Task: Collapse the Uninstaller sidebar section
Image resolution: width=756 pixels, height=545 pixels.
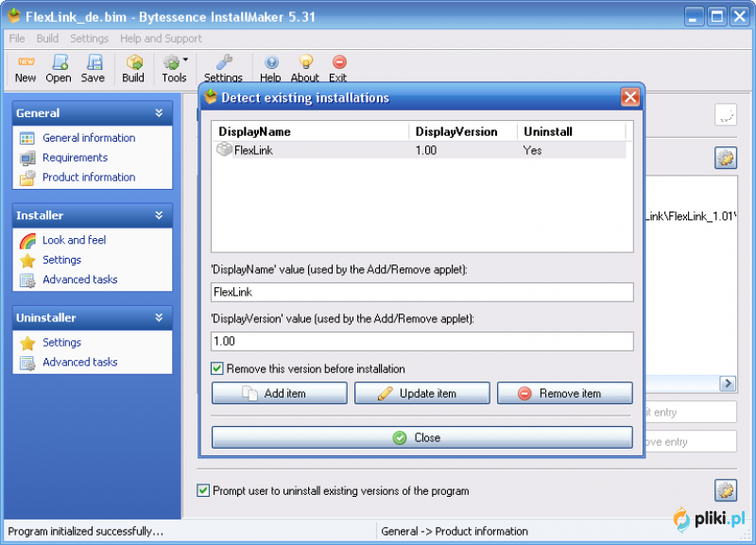Action: point(159,317)
